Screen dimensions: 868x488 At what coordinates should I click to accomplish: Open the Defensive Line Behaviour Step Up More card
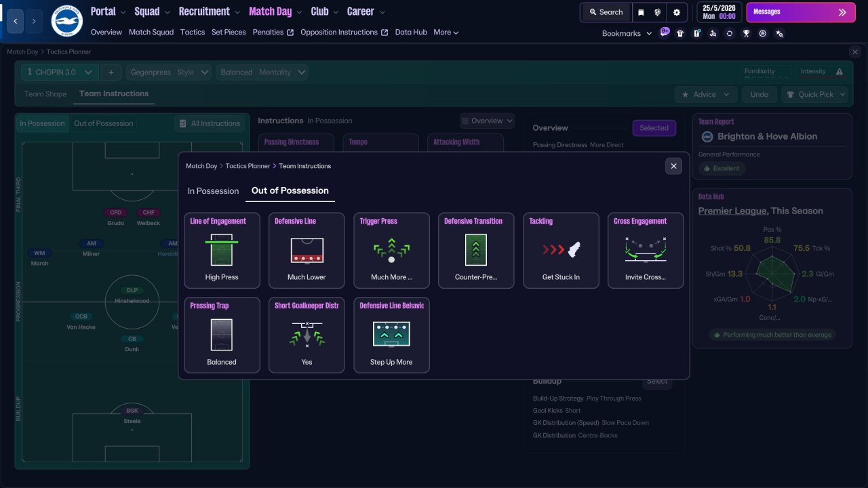[x=391, y=335]
